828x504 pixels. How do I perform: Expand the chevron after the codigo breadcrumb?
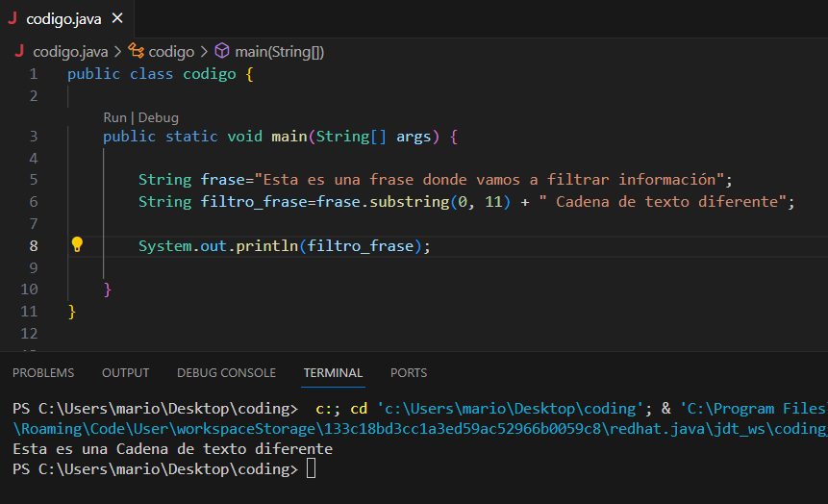pos(204,52)
